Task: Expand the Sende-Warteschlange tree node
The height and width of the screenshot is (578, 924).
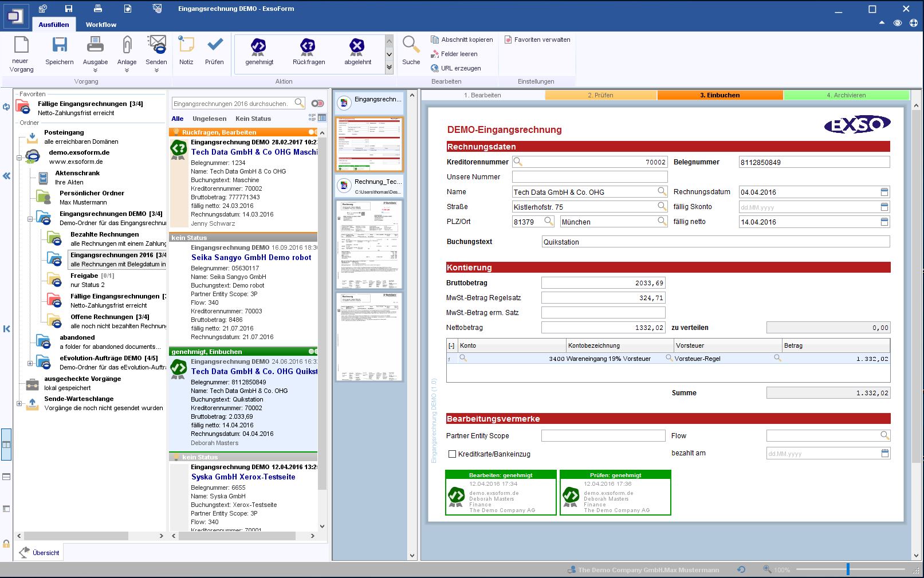Action: coord(19,403)
